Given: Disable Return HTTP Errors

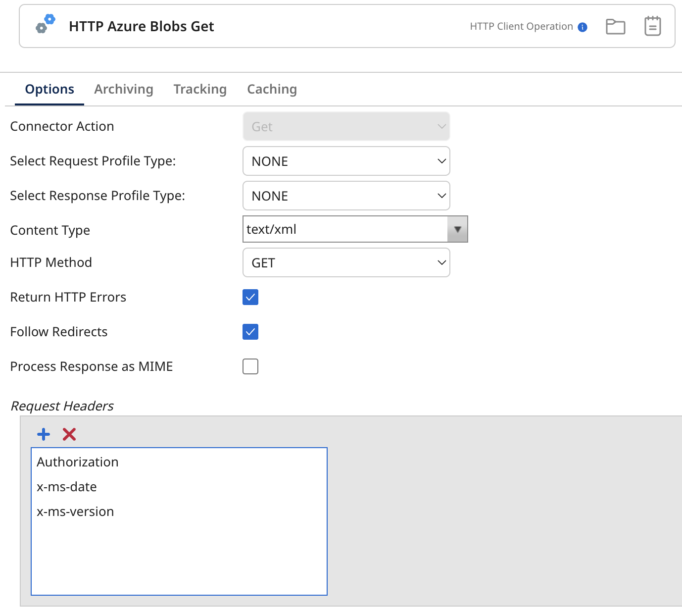Looking at the screenshot, I should [250, 297].
